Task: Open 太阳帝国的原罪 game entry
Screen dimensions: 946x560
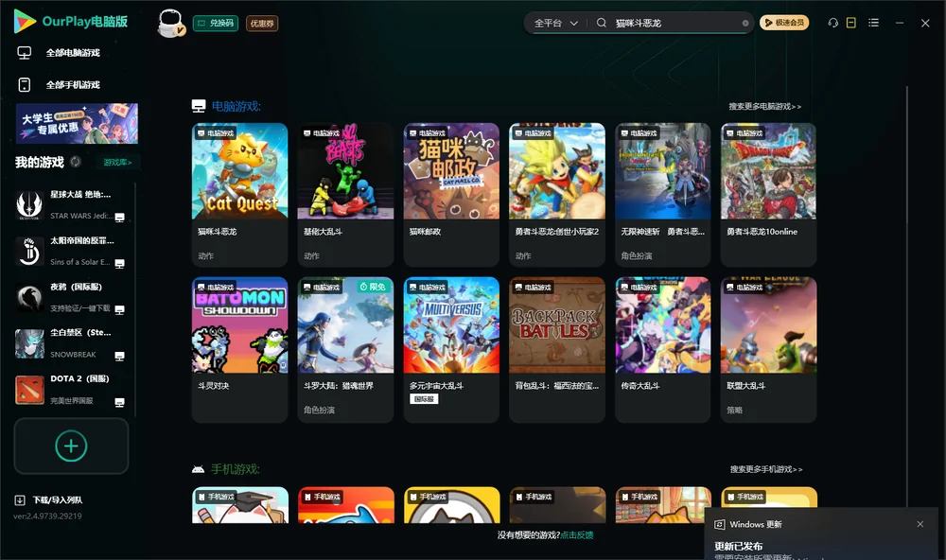Action: [x=71, y=251]
